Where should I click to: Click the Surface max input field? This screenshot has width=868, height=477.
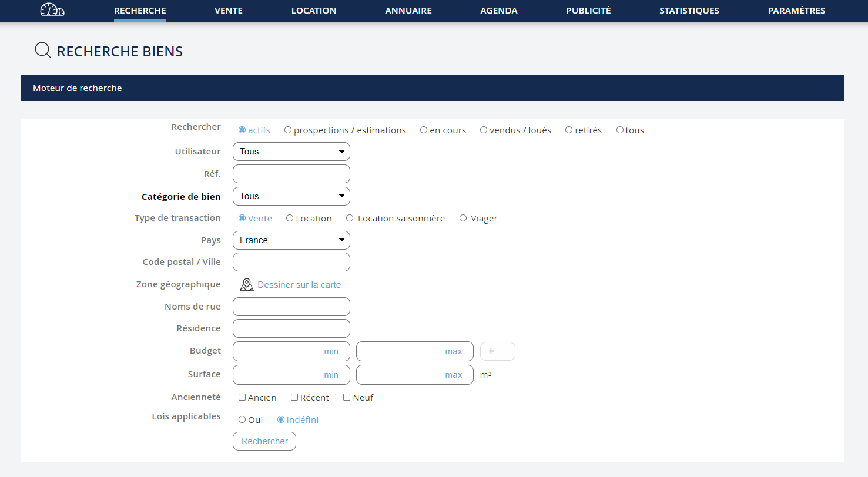[414, 375]
